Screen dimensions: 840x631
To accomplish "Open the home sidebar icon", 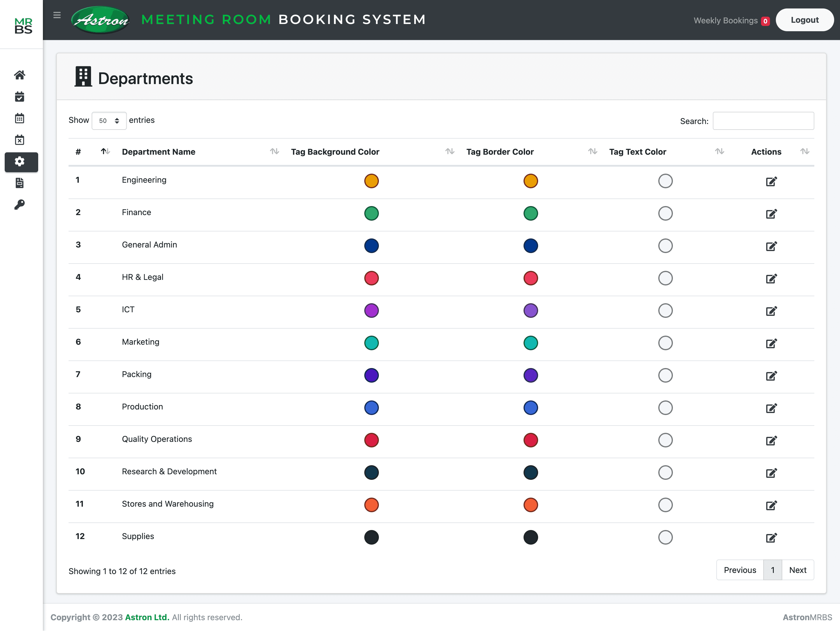I will point(20,75).
